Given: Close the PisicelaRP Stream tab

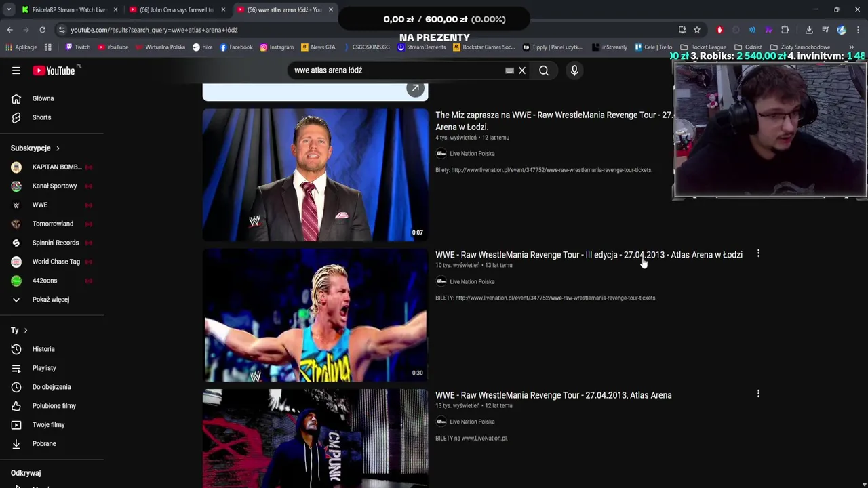Looking at the screenshot, I should click(115, 9).
